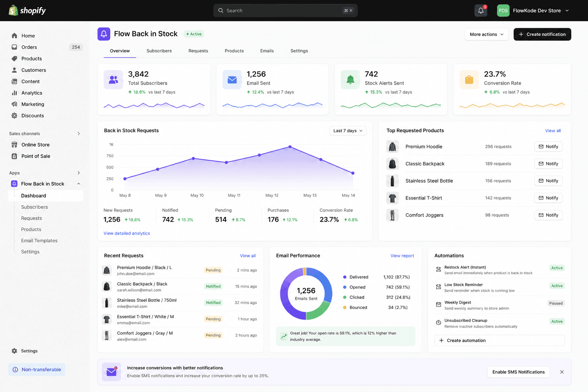Click the Non-transferable badge
The height and width of the screenshot is (392, 588).
tap(37, 370)
